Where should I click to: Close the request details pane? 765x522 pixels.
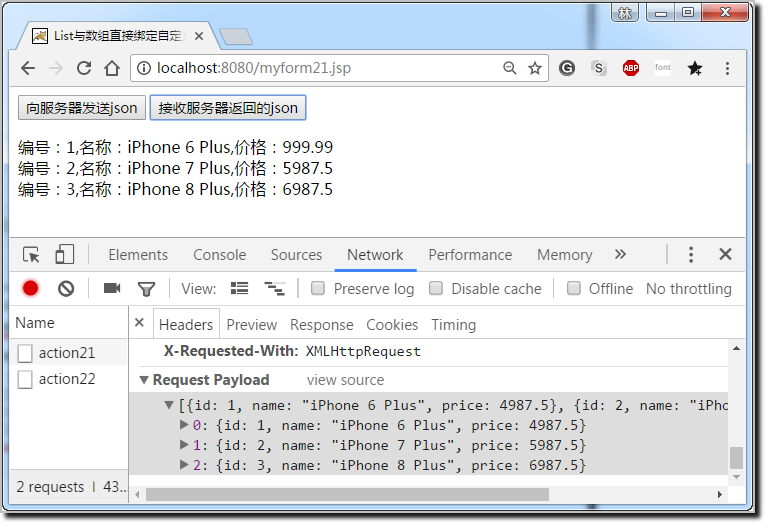click(139, 322)
